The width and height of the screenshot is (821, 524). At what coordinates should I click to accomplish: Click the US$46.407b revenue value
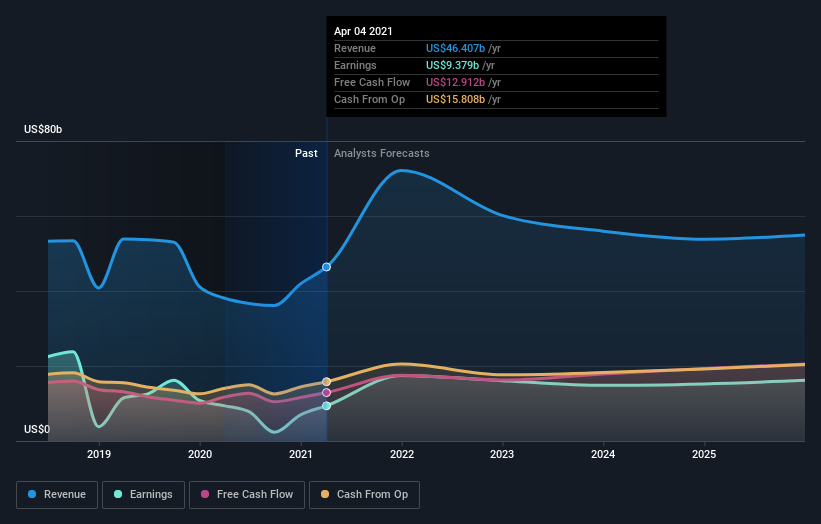click(x=456, y=48)
